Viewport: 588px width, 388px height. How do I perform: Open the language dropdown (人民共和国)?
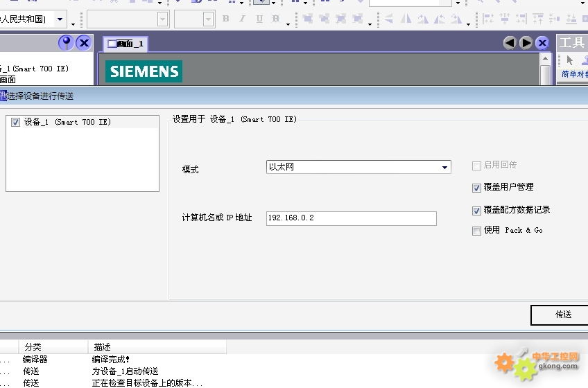[x=60, y=19]
